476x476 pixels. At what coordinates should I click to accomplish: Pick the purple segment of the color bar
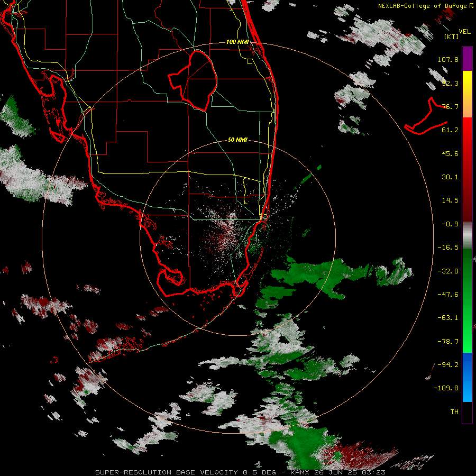pos(467,59)
